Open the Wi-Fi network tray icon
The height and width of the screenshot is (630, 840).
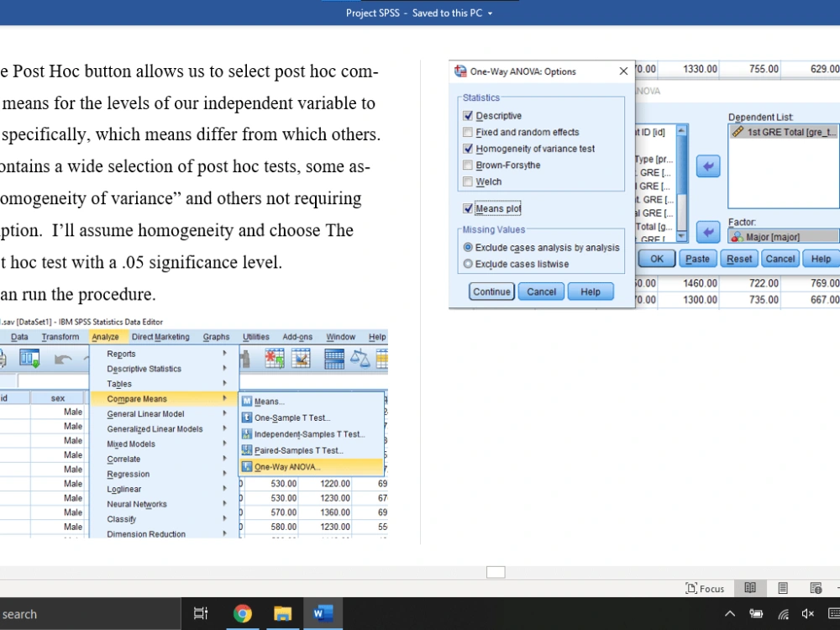click(783, 614)
